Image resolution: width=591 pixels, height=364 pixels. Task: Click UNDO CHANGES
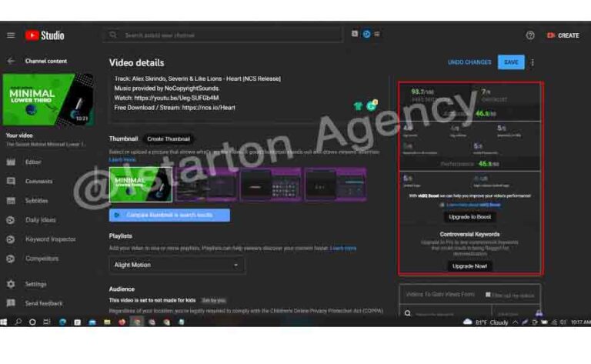(469, 62)
